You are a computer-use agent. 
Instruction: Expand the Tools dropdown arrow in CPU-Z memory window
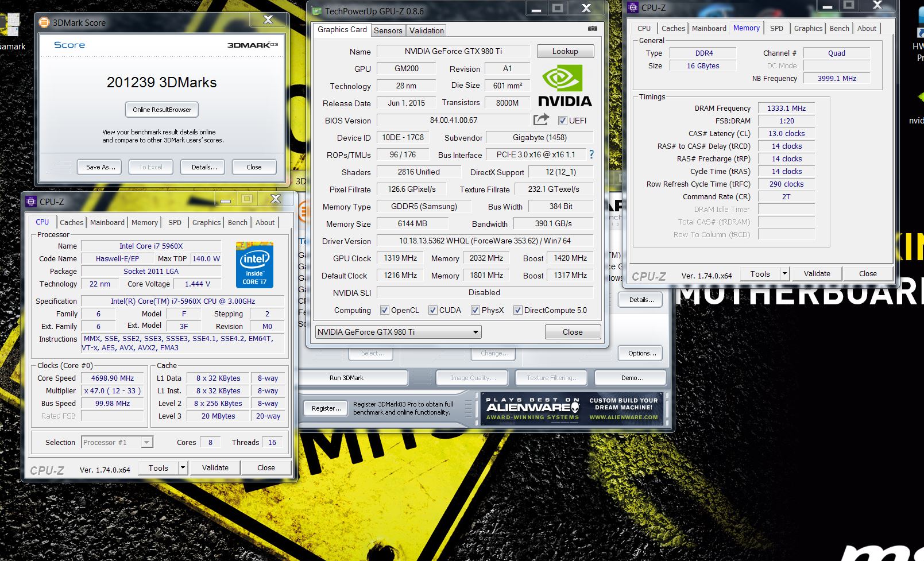(x=784, y=273)
